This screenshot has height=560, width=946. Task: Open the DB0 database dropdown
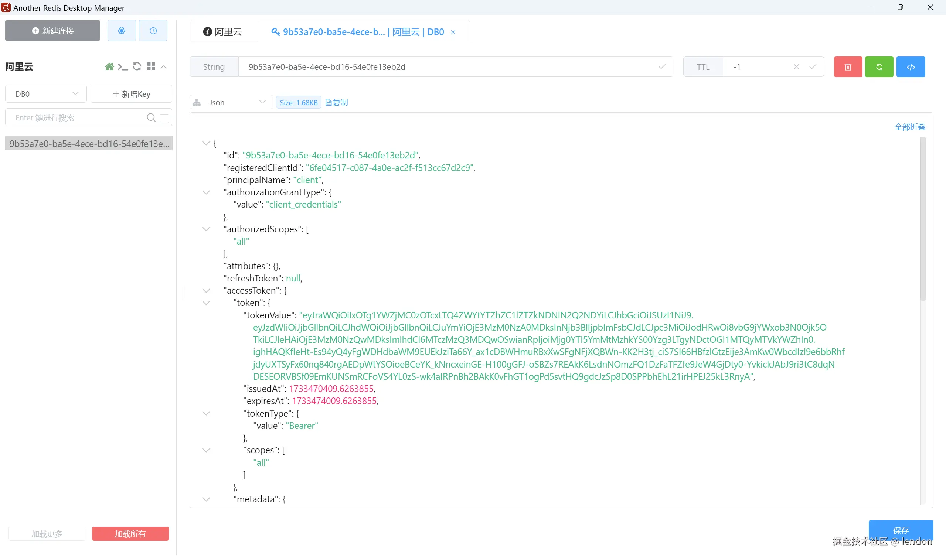[x=46, y=94]
